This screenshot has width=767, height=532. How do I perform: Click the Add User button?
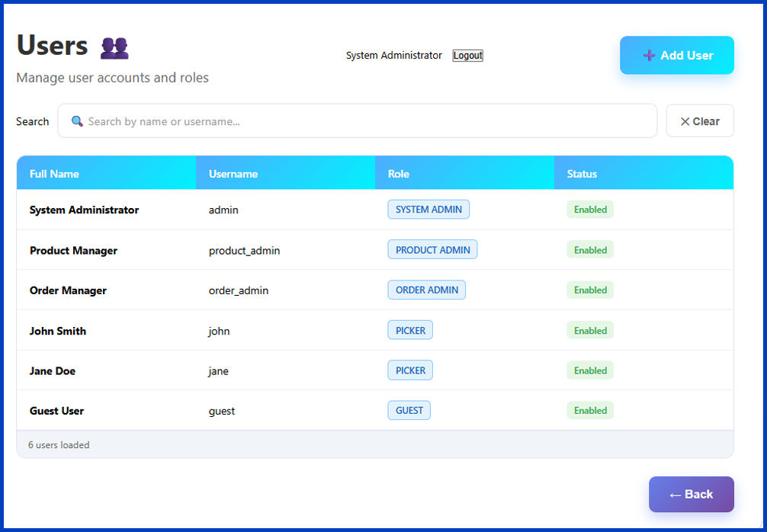click(x=676, y=55)
